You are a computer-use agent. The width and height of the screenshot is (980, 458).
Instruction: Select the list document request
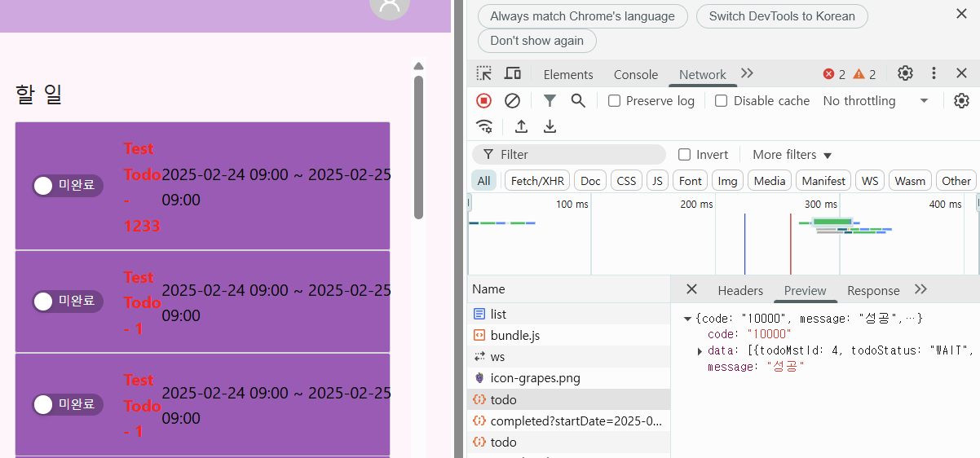point(568,314)
